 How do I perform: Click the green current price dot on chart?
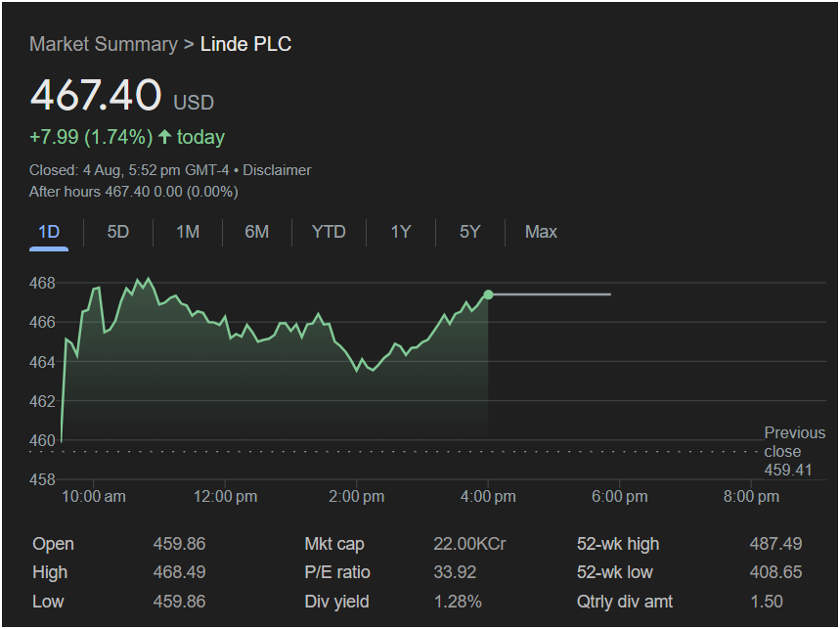pyautogui.click(x=488, y=294)
